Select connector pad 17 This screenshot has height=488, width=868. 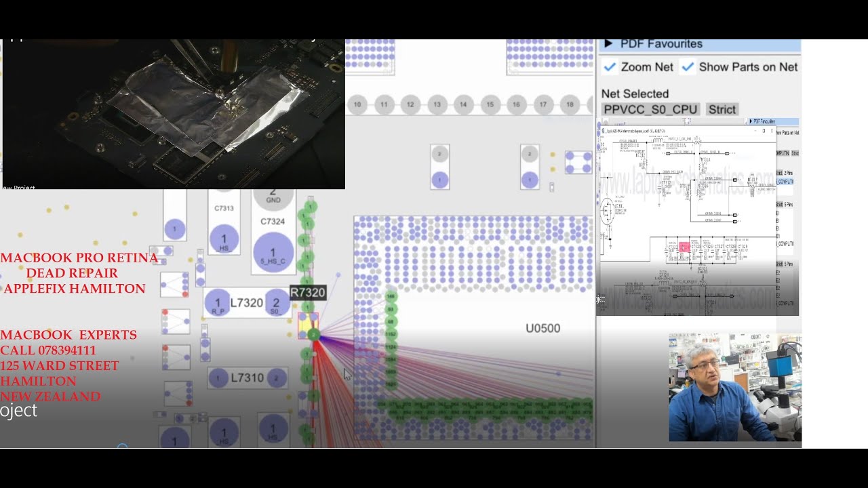[x=543, y=104]
